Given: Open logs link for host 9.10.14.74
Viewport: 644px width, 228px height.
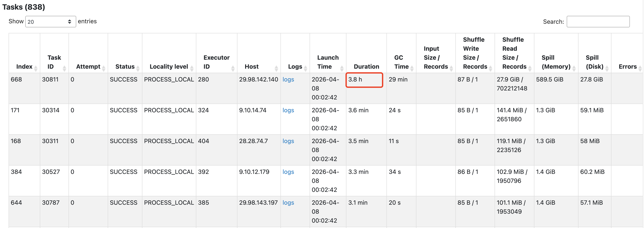Looking at the screenshot, I should pyautogui.click(x=288, y=110).
